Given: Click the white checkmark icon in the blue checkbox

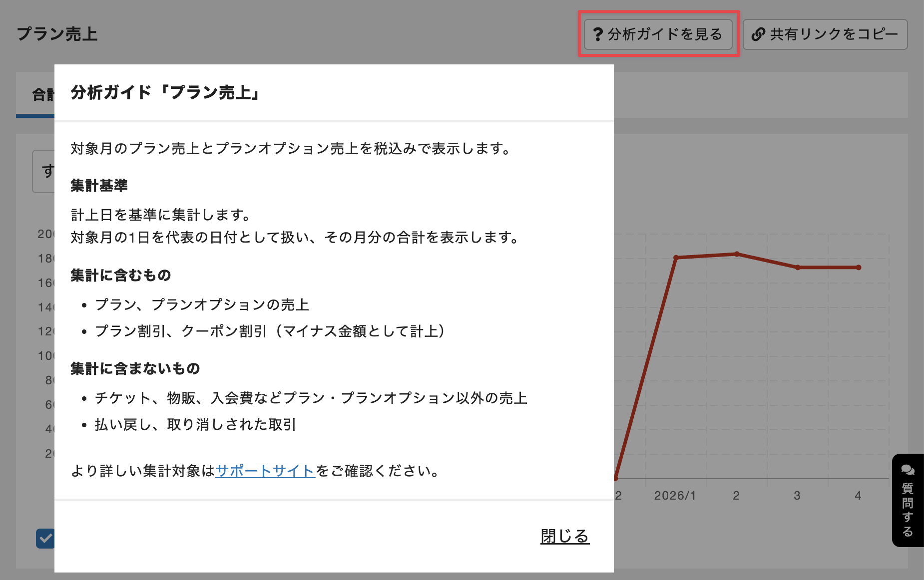Looking at the screenshot, I should pyautogui.click(x=45, y=538).
